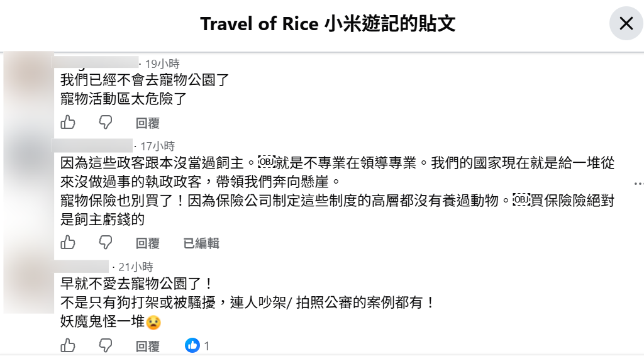Viewport: 644px width, 361px height.
Task: Reply to the 17小時 comment
Action: 148,243
